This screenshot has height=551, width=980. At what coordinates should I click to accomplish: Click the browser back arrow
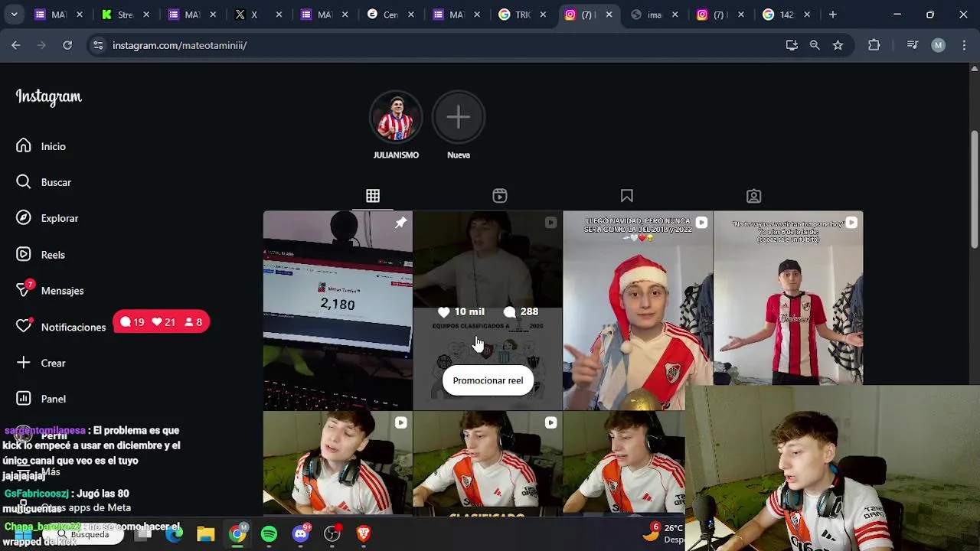click(16, 45)
